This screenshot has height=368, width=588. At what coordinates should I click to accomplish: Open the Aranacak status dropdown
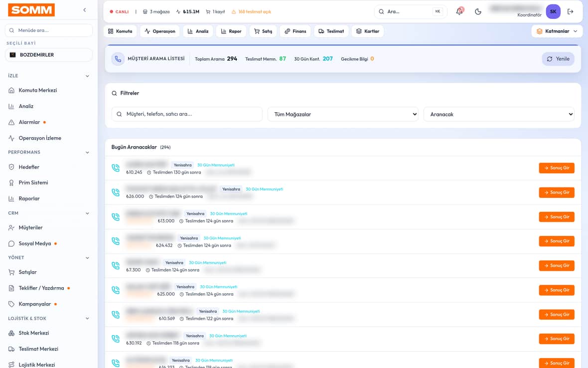click(x=499, y=114)
